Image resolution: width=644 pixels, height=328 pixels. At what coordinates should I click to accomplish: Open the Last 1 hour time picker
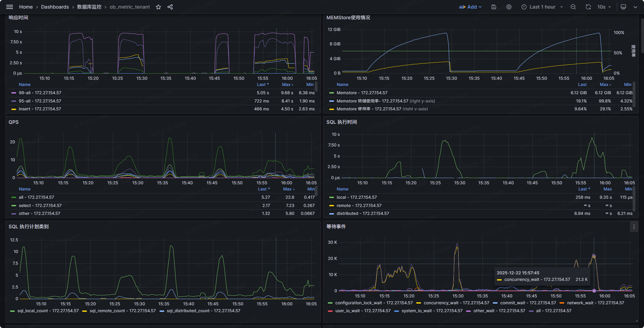tap(542, 7)
